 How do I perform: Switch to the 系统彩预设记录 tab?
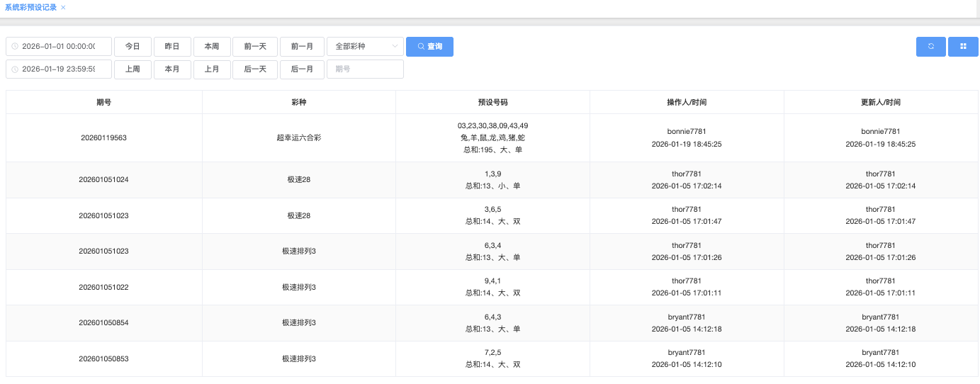pyautogui.click(x=30, y=7)
